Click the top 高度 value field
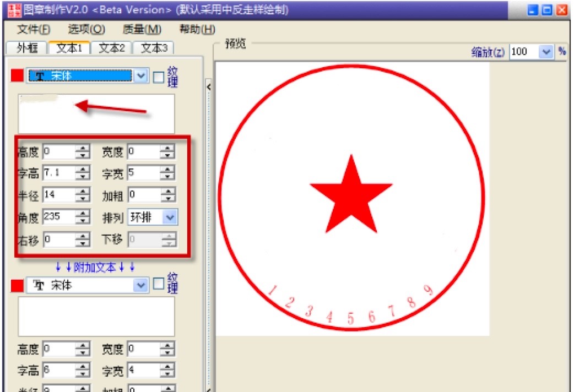The image size is (574, 392). (x=59, y=151)
